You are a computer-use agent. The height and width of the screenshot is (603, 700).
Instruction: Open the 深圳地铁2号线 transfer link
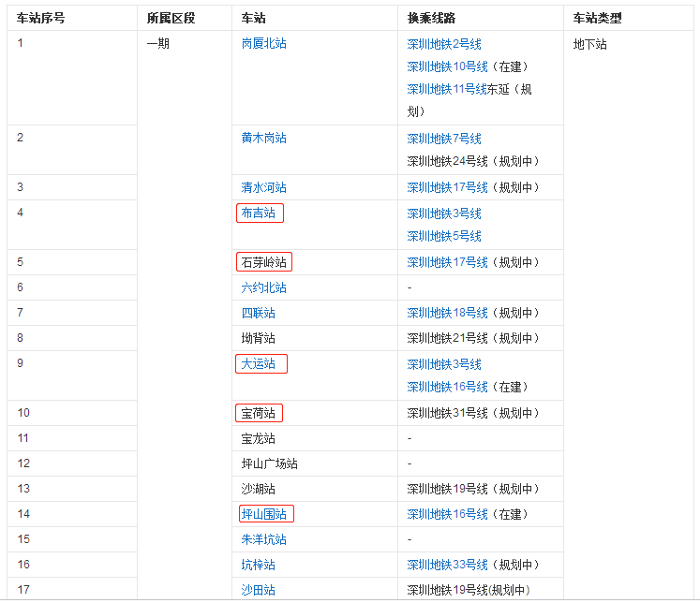[444, 45]
